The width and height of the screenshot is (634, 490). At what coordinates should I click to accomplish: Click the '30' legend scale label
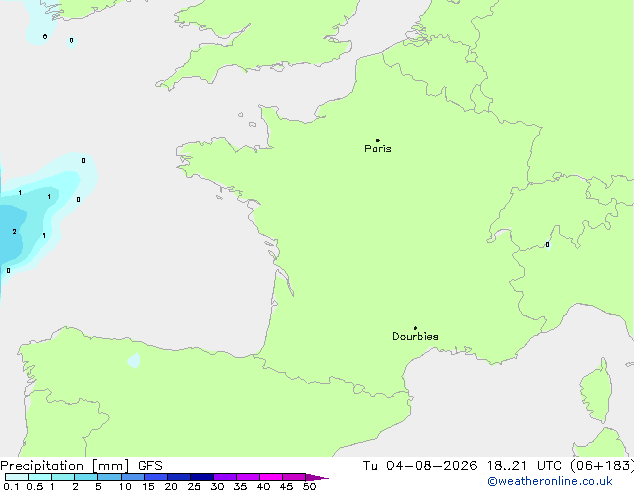pyautogui.click(x=217, y=486)
